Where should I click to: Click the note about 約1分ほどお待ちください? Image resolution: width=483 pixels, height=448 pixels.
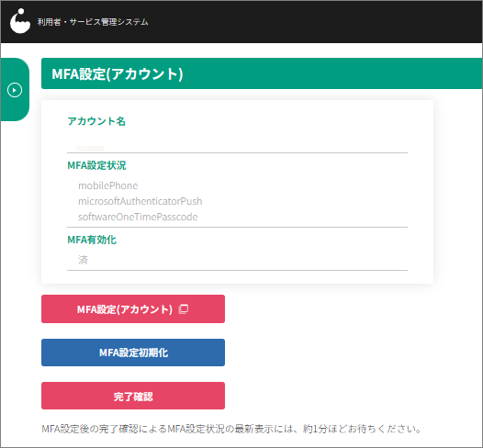coord(231,429)
